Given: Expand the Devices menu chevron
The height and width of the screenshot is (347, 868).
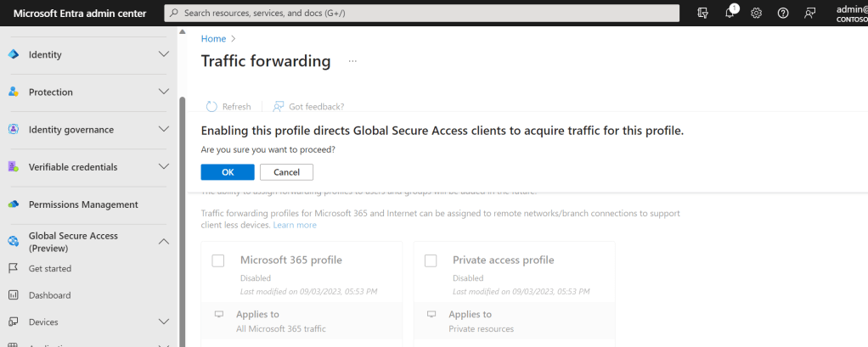Looking at the screenshot, I should (x=165, y=322).
